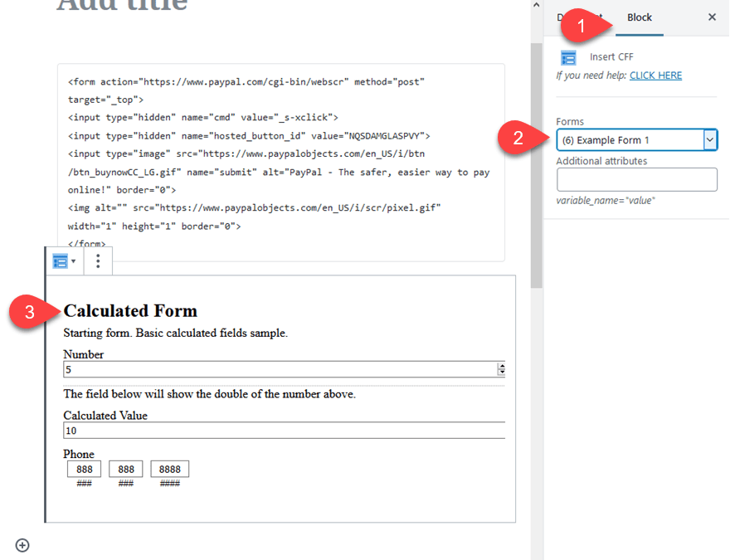
Task: Click the down stepper on the Number field
Action: click(501, 372)
